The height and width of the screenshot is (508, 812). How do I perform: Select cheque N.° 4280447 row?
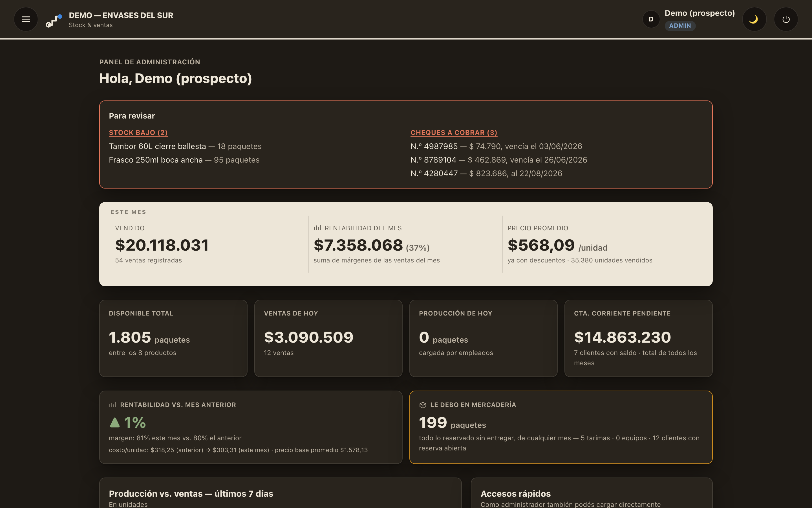point(486,173)
